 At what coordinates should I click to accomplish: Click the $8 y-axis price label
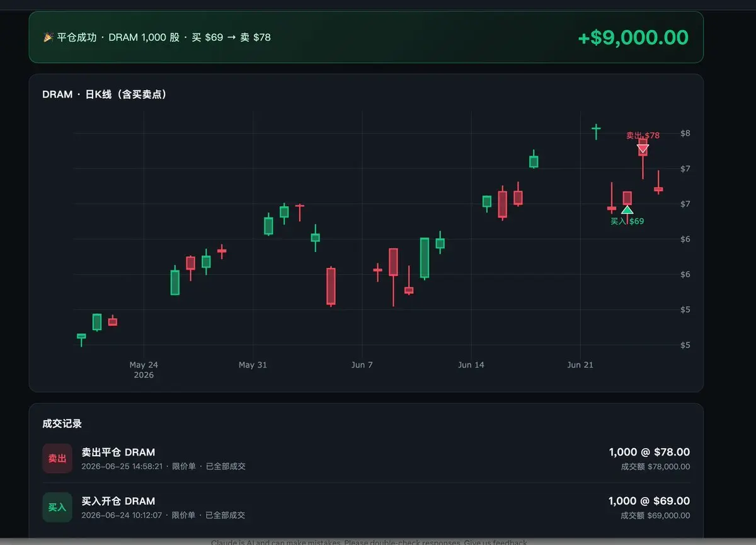pyautogui.click(x=685, y=133)
